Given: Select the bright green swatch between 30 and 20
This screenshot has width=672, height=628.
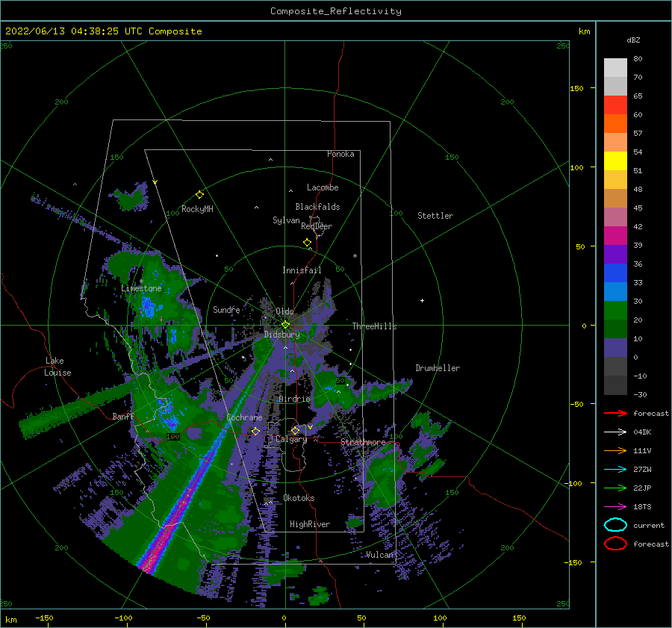Looking at the screenshot, I should point(615,310).
